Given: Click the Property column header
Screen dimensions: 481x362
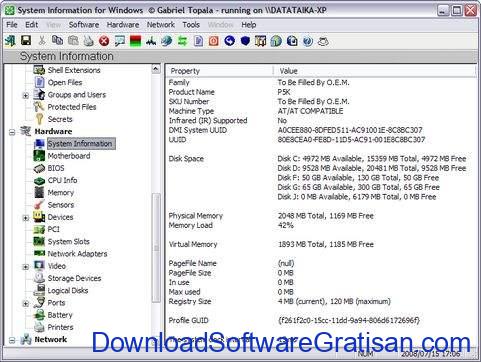Looking at the screenshot, I should 220,71.
